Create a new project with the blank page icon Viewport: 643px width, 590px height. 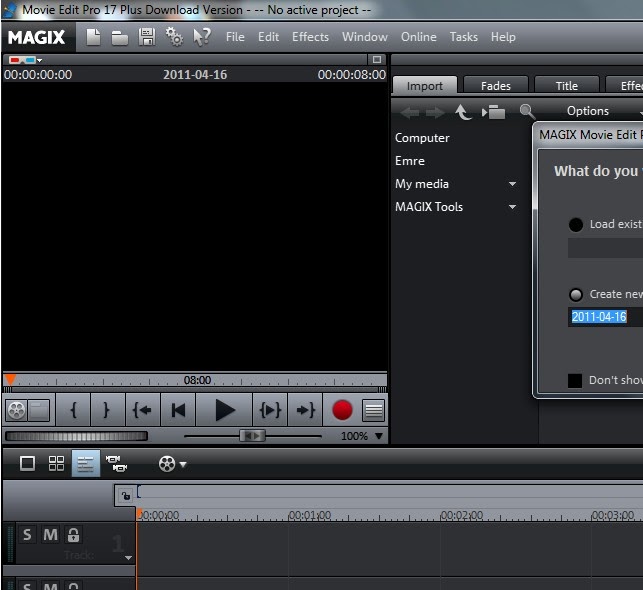pyautogui.click(x=93, y=37)
